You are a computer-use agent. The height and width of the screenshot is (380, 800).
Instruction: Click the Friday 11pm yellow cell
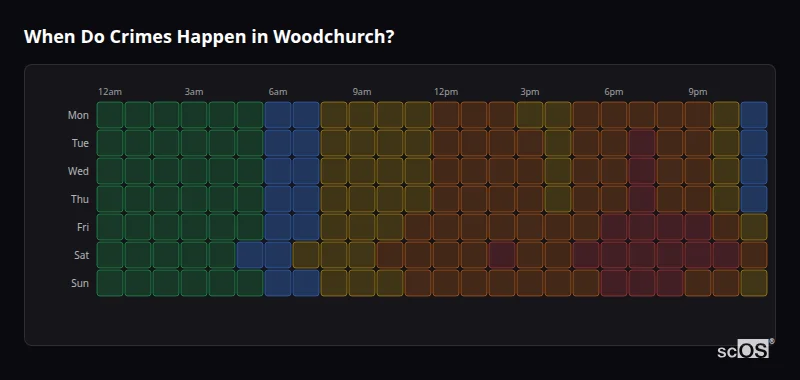[x=754, y=227]
